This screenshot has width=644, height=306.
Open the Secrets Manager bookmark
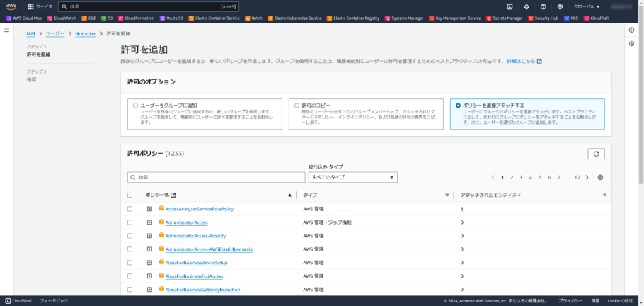(x=505, y=18)
